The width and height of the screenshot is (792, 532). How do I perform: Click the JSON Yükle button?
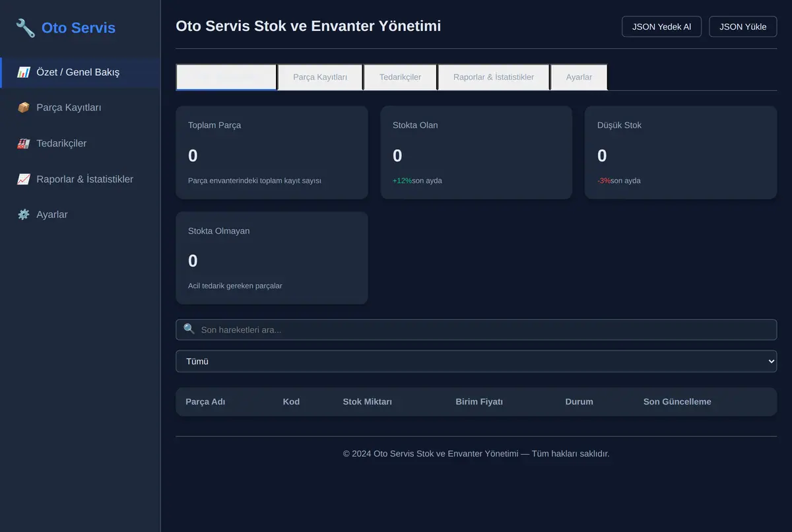point(743,27)
